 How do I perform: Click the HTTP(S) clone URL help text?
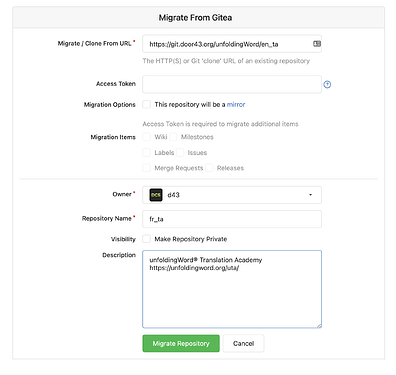click(226, 61)
